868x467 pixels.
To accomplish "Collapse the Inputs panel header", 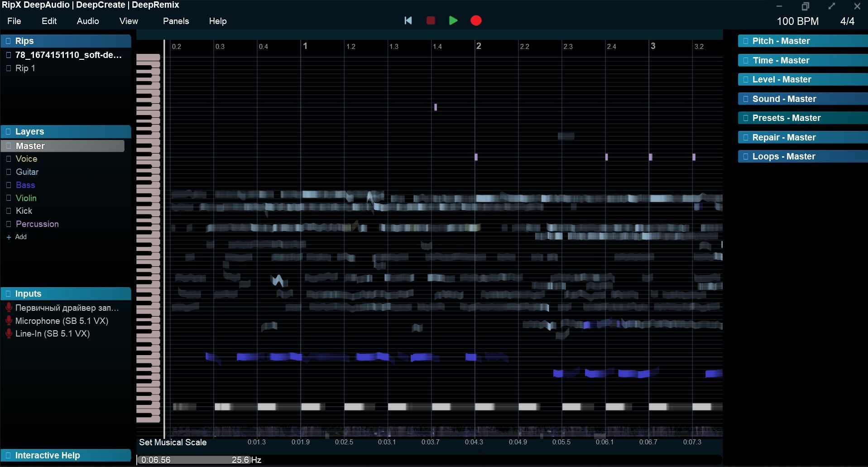I will coord(66,294).
